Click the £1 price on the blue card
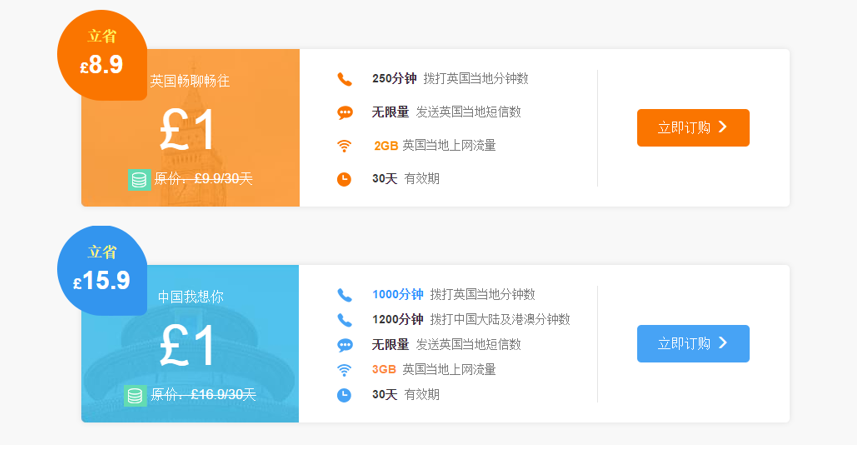The width and height of the screenshot is (857, 462). coord(186,345)
